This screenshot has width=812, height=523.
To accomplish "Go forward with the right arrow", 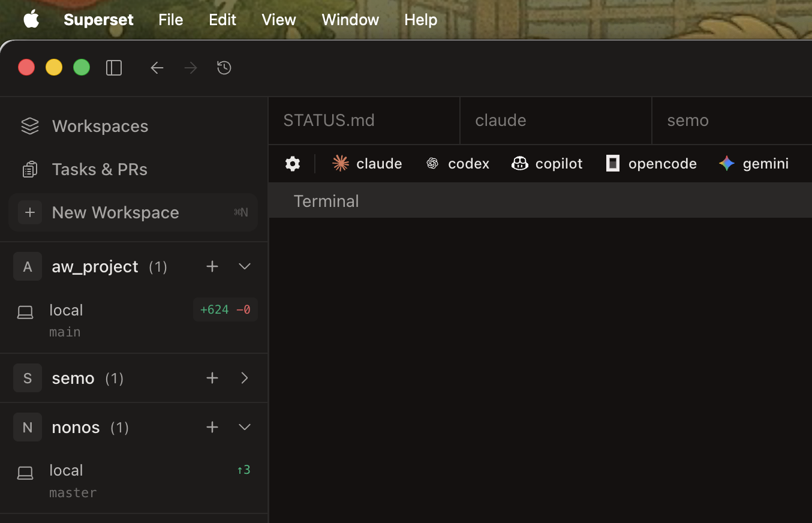I will pyautogui.click(x=191, y=68).
